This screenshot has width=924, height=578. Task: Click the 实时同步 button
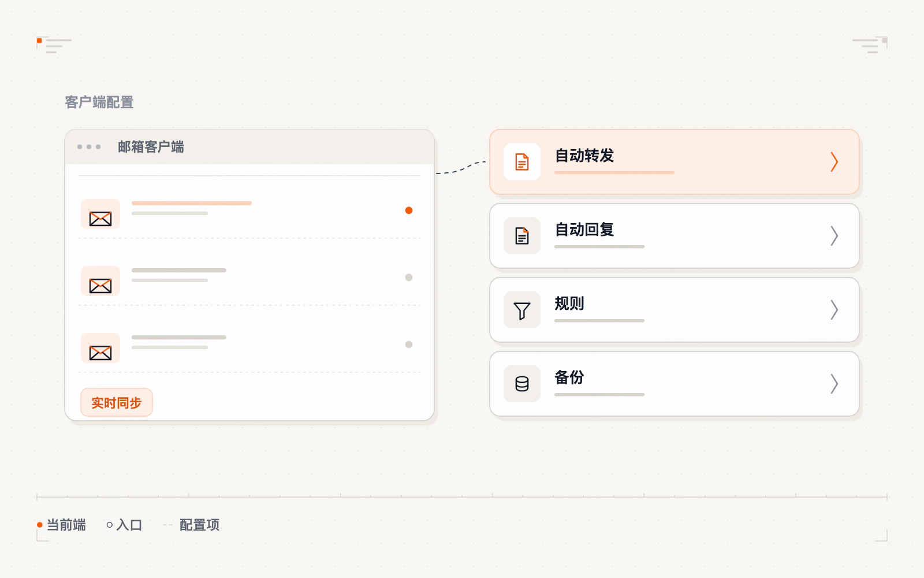tap(117, 402)
